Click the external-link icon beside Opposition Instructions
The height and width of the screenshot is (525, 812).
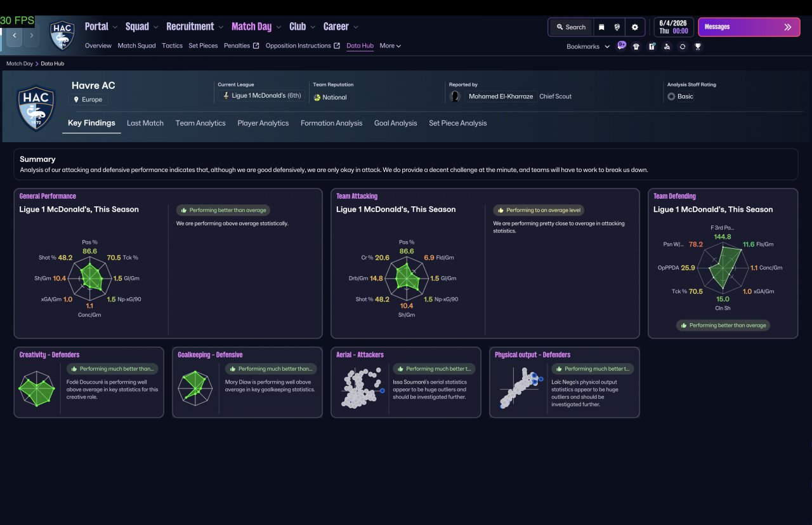(x=337, y=46)
